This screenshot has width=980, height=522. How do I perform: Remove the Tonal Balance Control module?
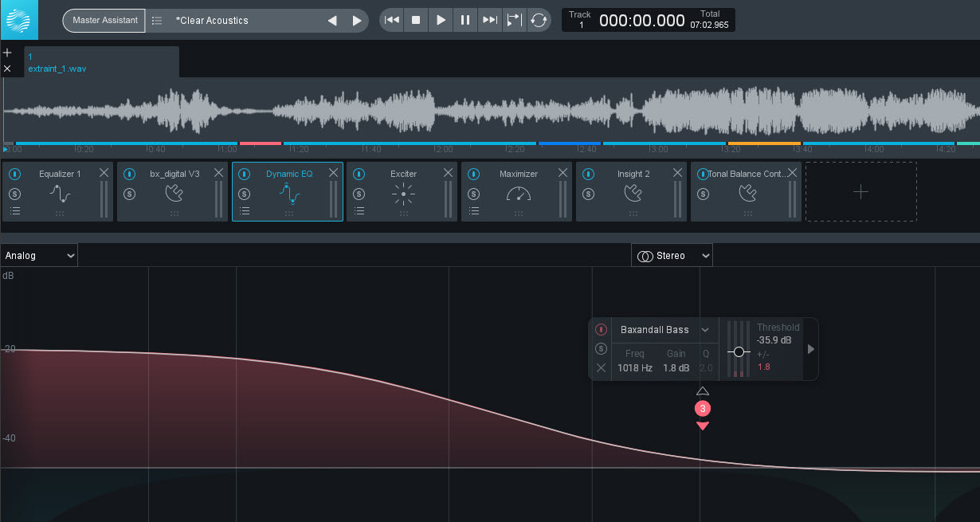[x=793, y=173]
